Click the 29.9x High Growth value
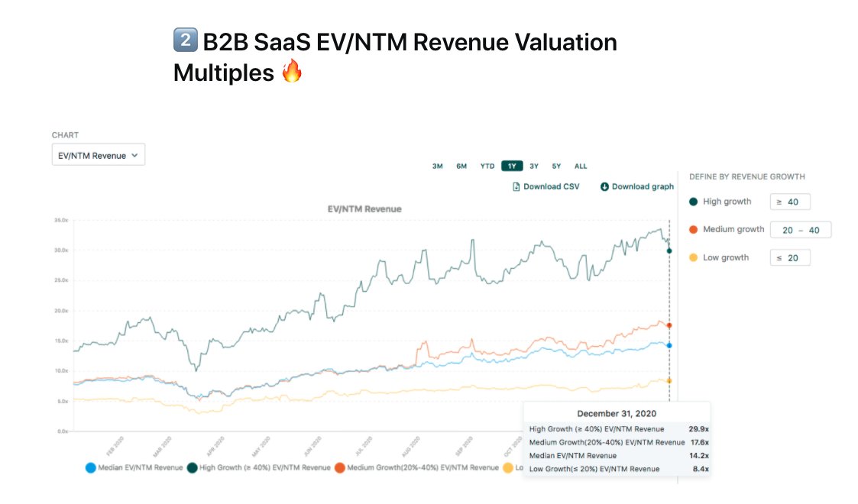This screenshot has width=858, height=504. pyautogui.click(x=699, y=429)
